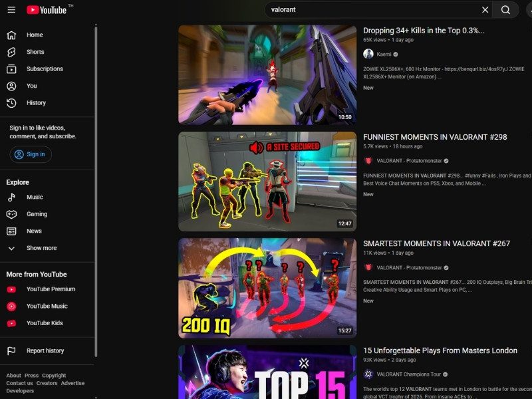
Task: Click the Advertise footer link
Action: click(x=72, y=383)
